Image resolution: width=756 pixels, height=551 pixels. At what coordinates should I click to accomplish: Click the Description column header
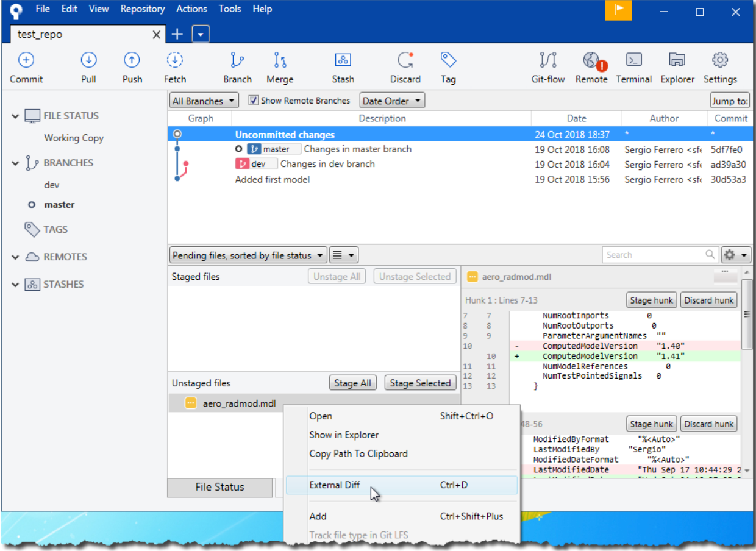point(382,118)
